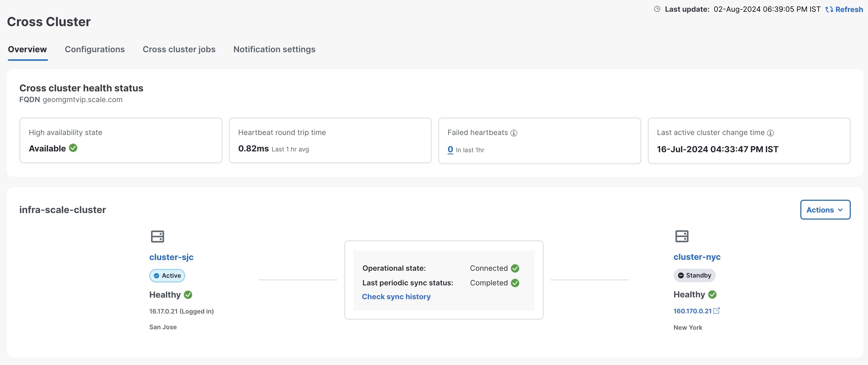Click the cluster-nyc link
This screenshot has width=868, height=365.
697,257
